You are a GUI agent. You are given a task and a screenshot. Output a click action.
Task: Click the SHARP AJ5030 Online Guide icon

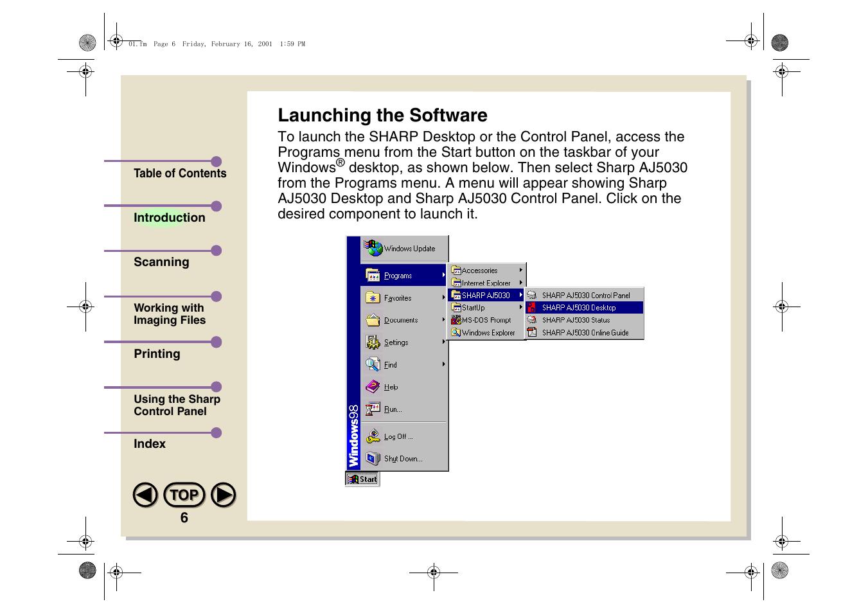pyautogui.click(x=531, y=332)
